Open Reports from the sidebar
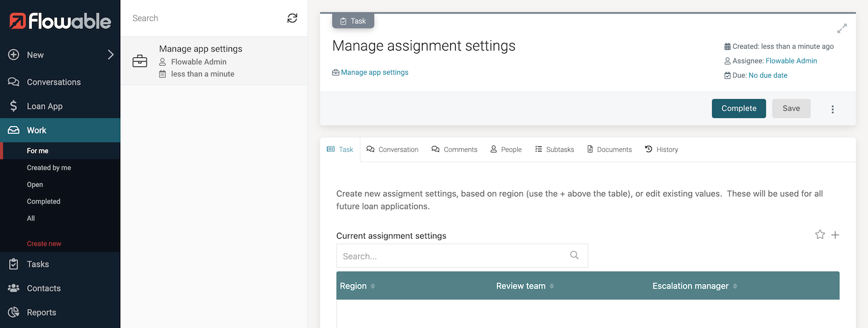The height and width of the screenshot is (328, 868). coord(41,312)
